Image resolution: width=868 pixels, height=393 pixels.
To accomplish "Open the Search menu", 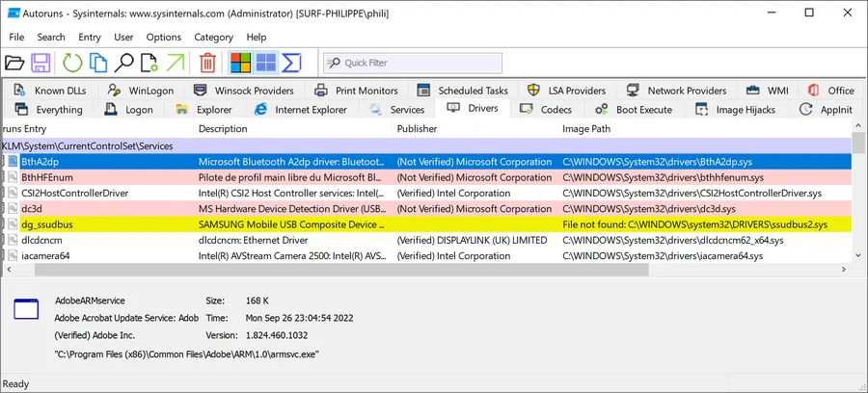I will [51, 37].
